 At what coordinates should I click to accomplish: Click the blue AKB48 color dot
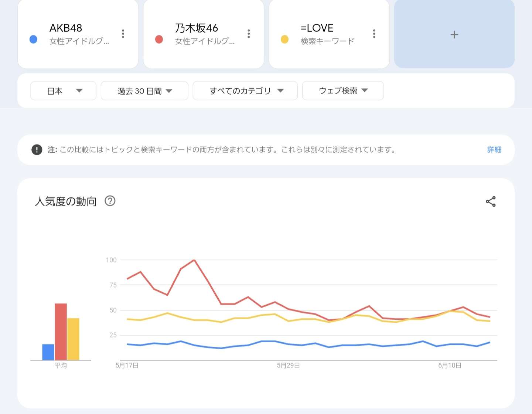click(x=33, y=40)
